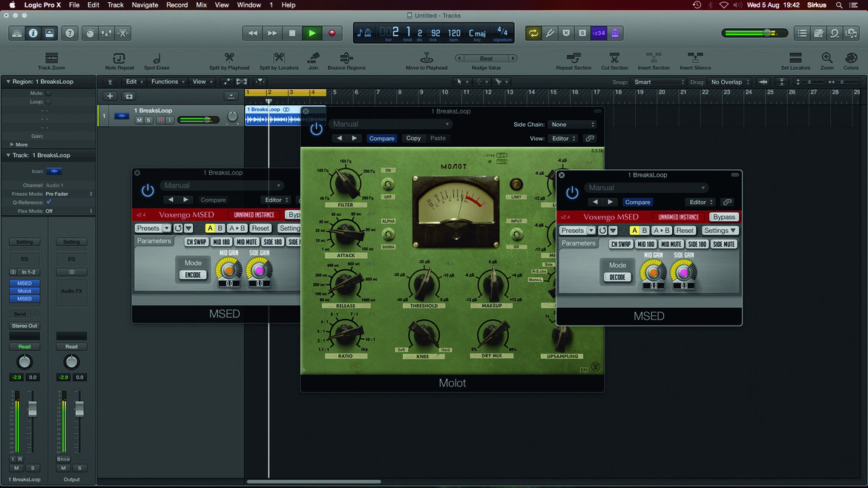The image size is (868, 488).
Task: Start playback with the Play button
Action: click(x=312, y=33)
